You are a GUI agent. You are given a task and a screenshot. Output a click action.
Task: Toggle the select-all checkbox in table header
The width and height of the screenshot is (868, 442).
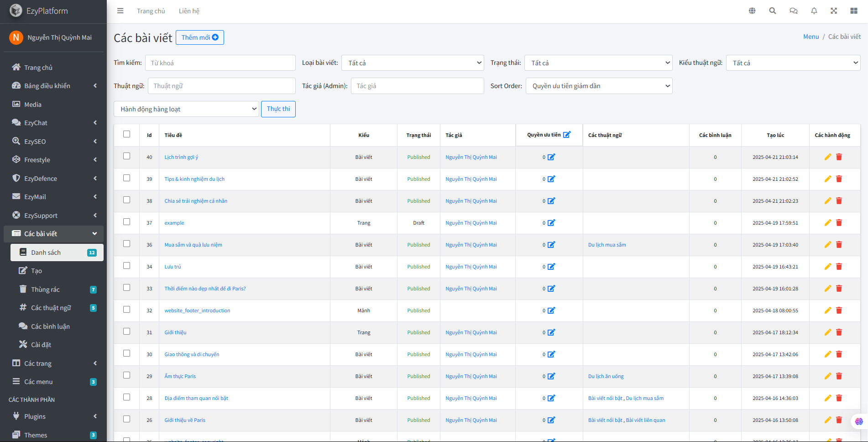[126, 134]
